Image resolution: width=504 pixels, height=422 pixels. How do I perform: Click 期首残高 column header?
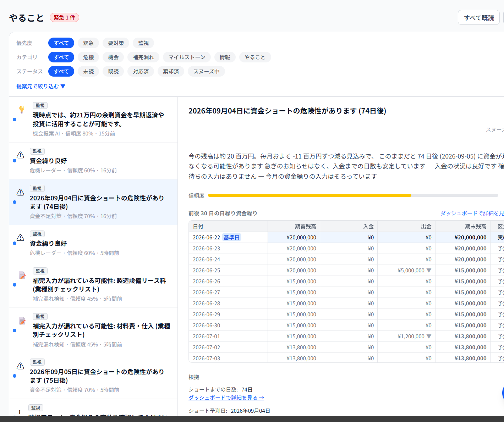tap(294, 226)
